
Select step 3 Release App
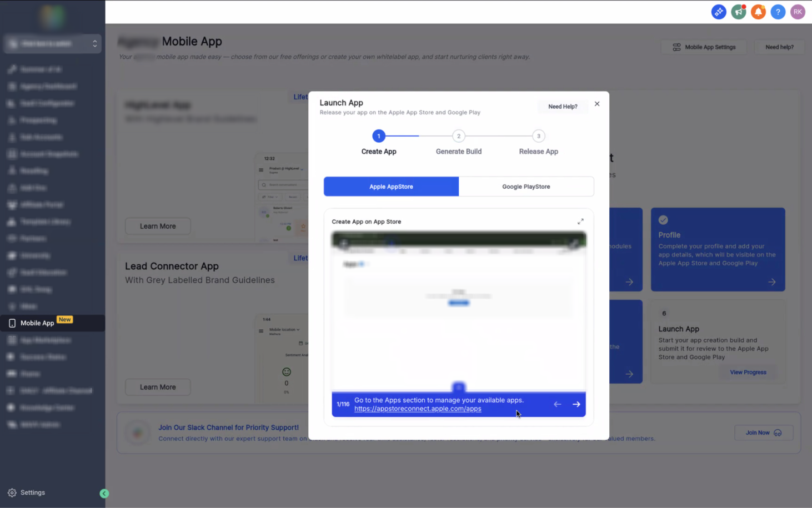point(538,143)
